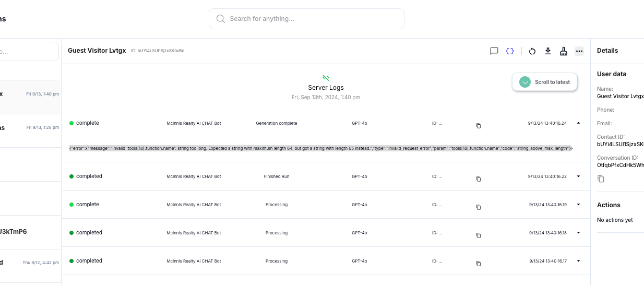Copy the Conversation ID in the Details panel
This screenshot has width=644, height=285.
pos(601,179)
